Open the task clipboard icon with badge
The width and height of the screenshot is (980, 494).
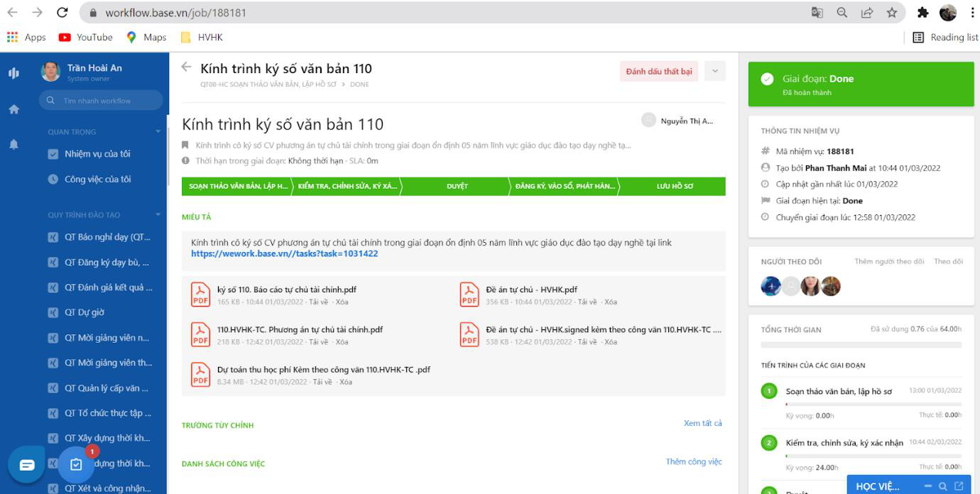coord(77,465)
